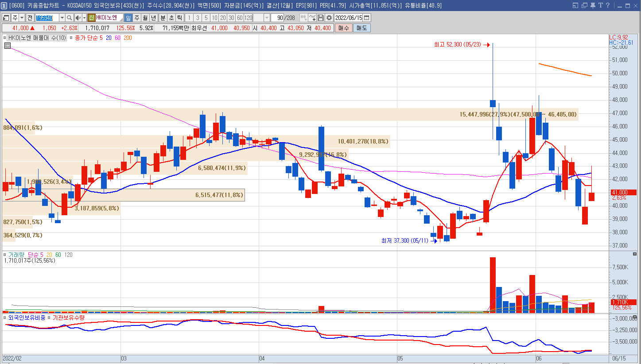
Task: Select the 틱 tick period toggle
Action: [179, 18]
